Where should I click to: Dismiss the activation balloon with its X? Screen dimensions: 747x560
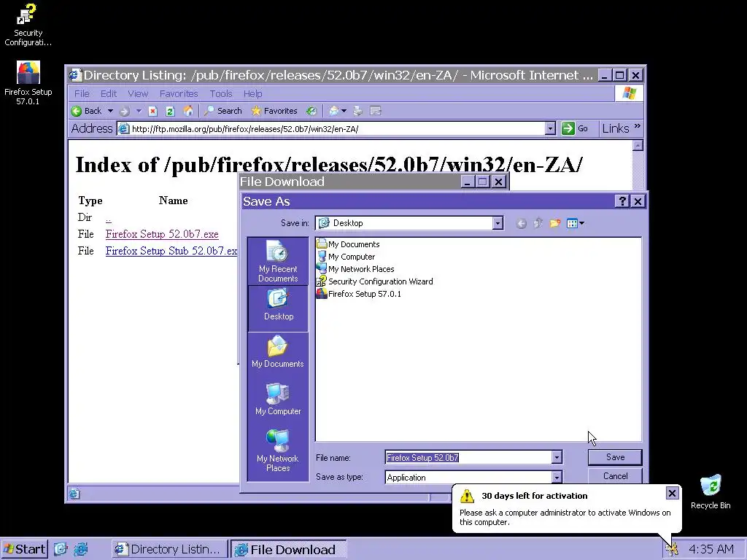(x=672, y=494)
